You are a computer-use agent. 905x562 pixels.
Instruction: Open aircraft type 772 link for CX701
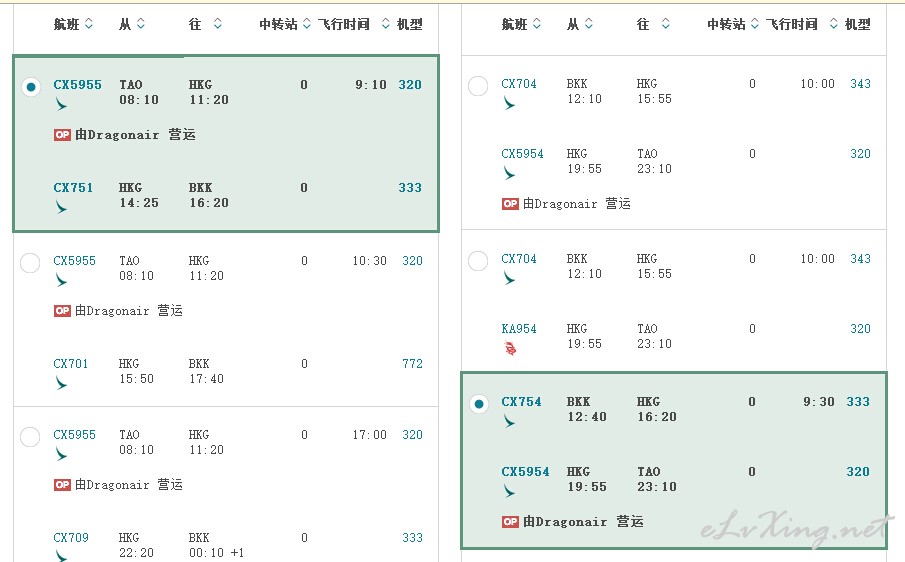[412, 364]
